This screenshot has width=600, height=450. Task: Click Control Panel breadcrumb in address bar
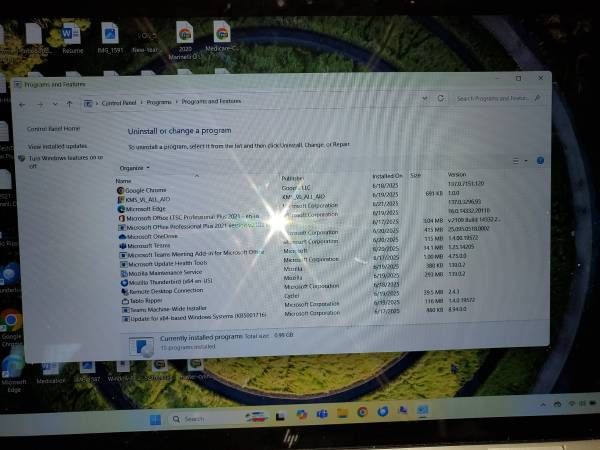(119, 102)
